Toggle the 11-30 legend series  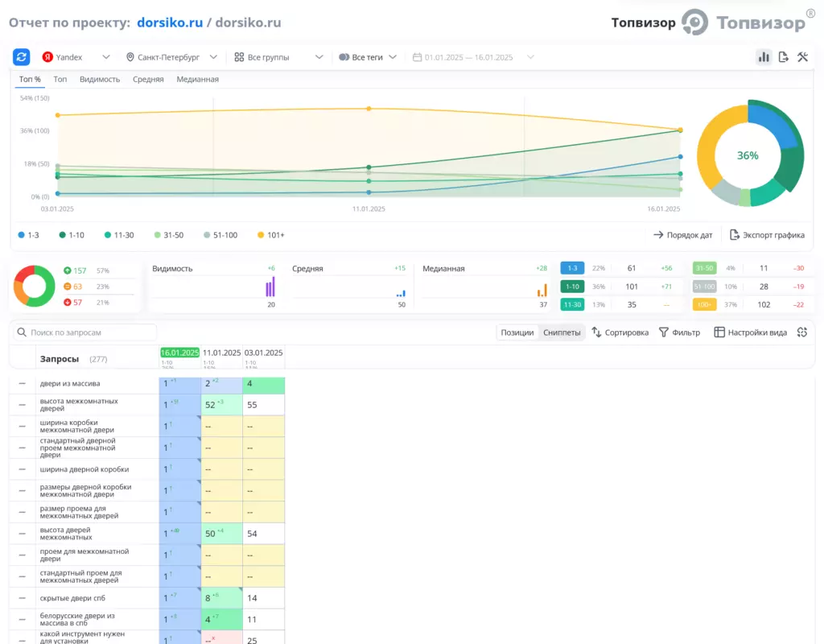coord(119,235)
